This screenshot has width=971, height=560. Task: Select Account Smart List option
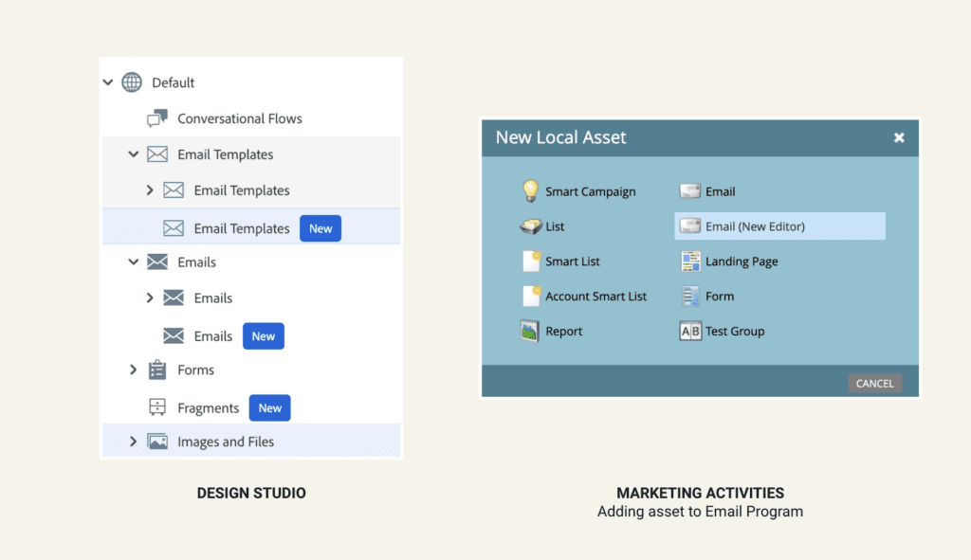pyautogui.click(x=595, y=297)
